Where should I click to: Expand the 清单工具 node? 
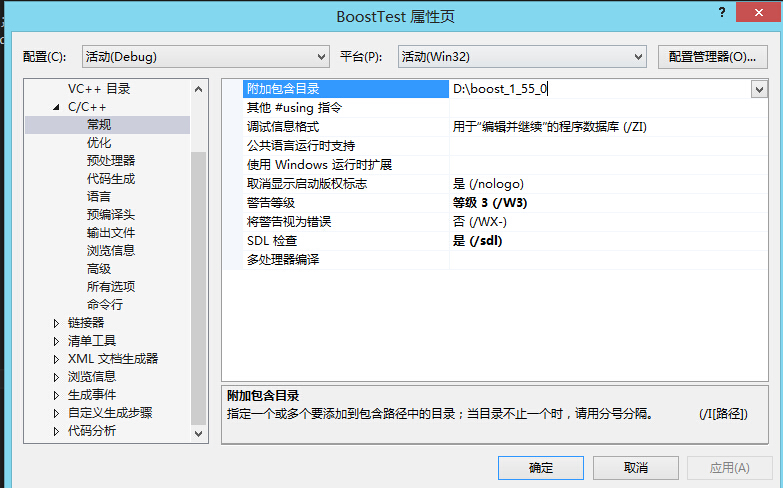pos(56,341)
